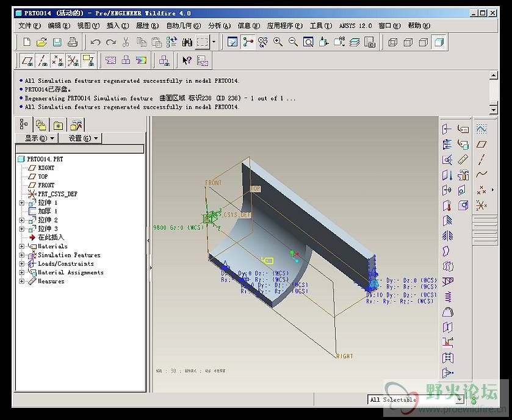The width and height of the screenshot is (512, 420).
Task: Open the 分析 menu
Action: click(x=219, y=26)
